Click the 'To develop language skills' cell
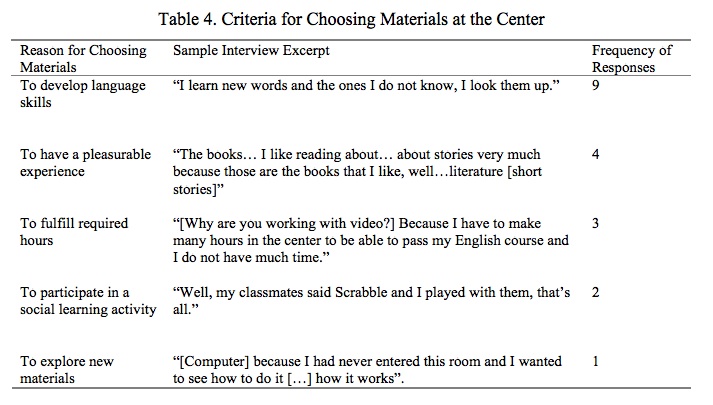Screen dimensions: 713x405 [84, 94]
